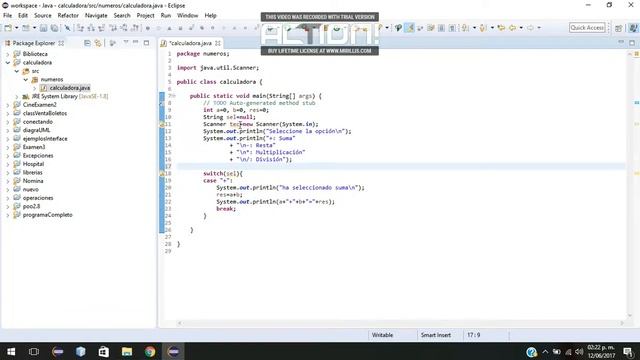Open the Next Annotation dropdown arrow

[474, 28]
